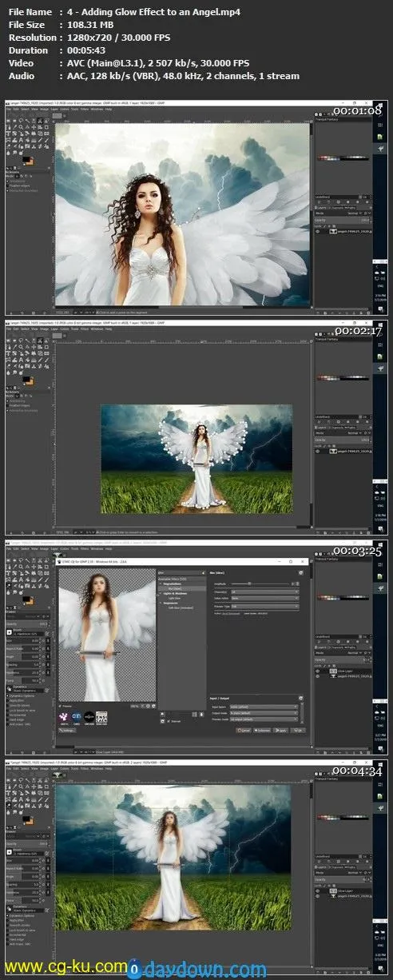Screen dimensions: 393x980
Task: Select the Blur [Glow] filter in the G'MIC dialog
Action: click(175, 588)
